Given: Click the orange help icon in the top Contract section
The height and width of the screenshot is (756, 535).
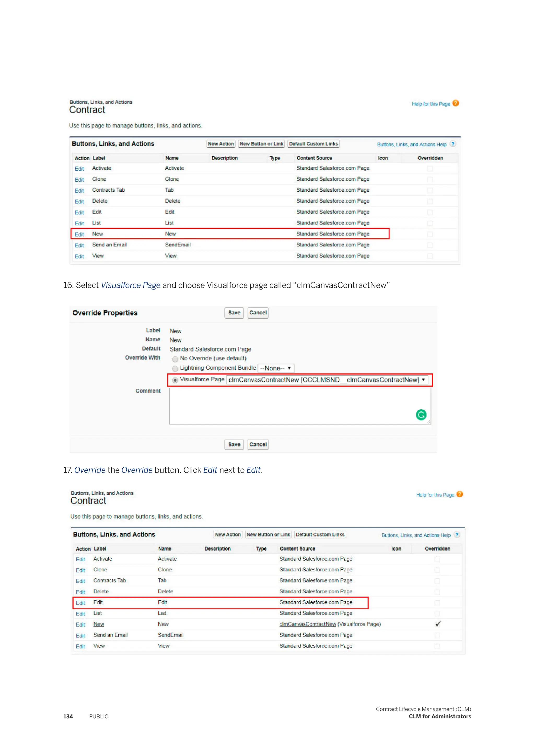Looking at the screenshot, I should pyautogui.click(x=455, y=103).
